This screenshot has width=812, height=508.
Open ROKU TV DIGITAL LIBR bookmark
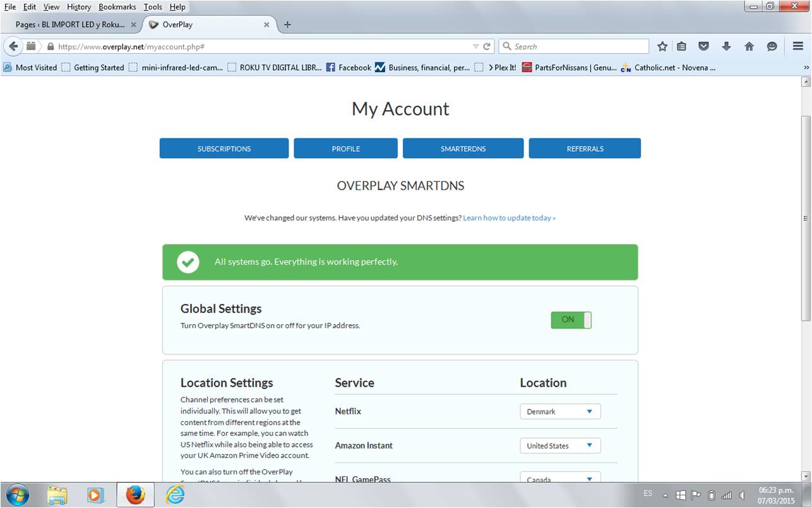click(275, 68)
